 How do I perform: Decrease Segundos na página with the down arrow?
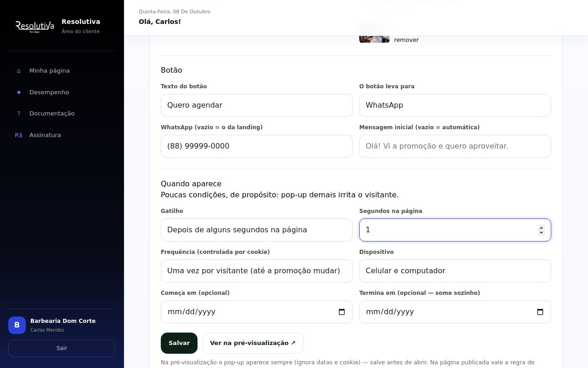tap(541, 233)
